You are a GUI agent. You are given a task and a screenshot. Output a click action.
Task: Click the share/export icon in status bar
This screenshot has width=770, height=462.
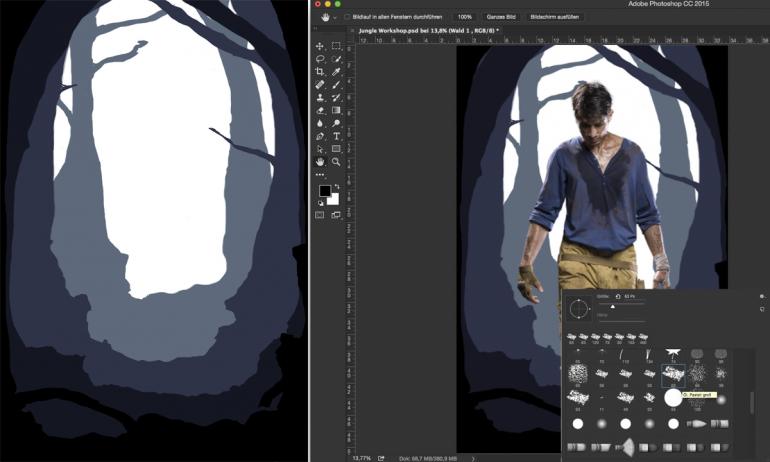coord(381,458)
